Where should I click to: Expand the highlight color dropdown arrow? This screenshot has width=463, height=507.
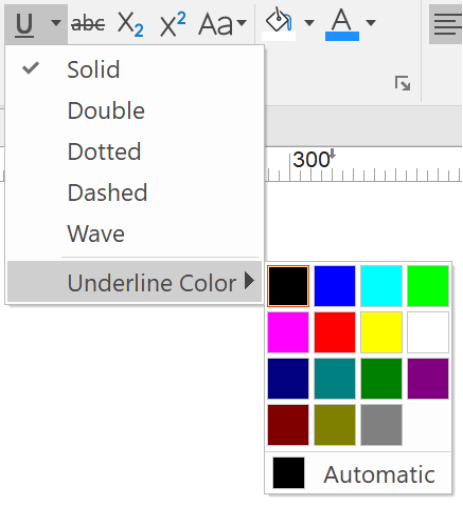coord(309,23)
